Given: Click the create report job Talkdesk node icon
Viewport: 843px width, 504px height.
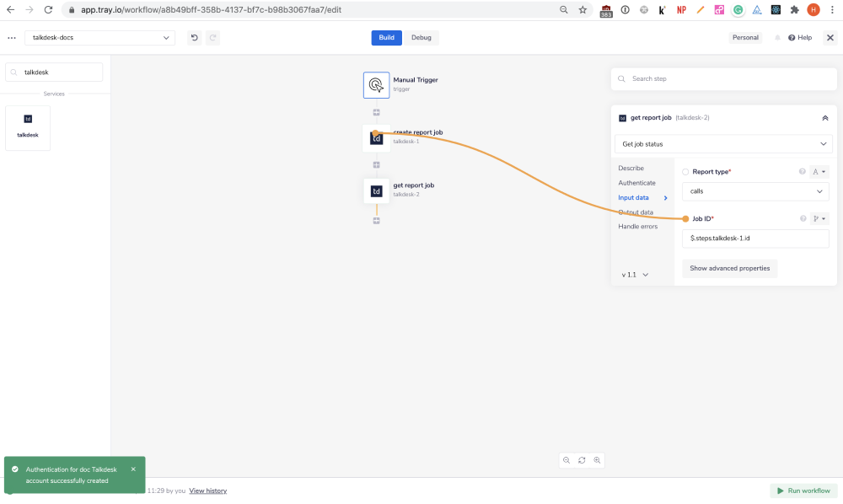Looking at the screenshot, I should click(377, 137).
